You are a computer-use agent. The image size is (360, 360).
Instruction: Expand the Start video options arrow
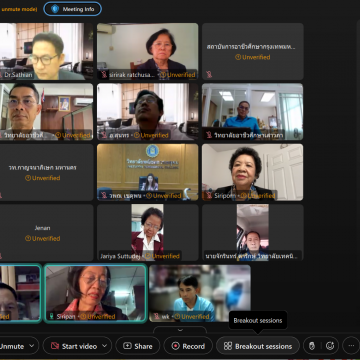coord(105,346)
